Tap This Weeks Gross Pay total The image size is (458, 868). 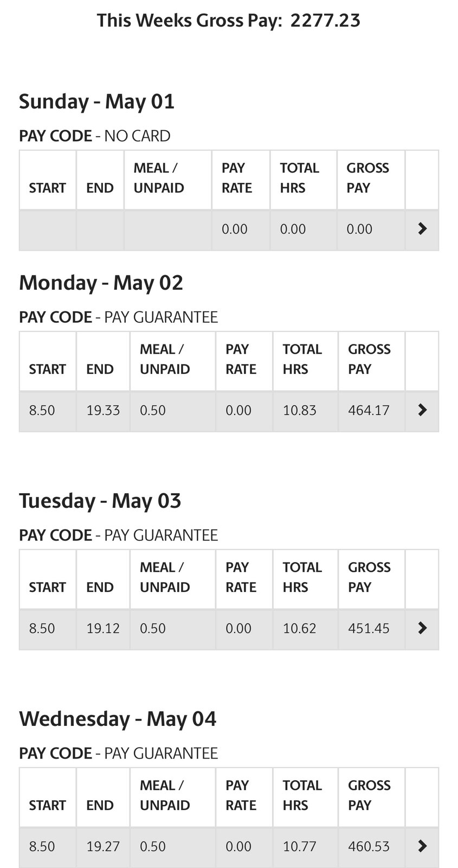click(229, 21)
